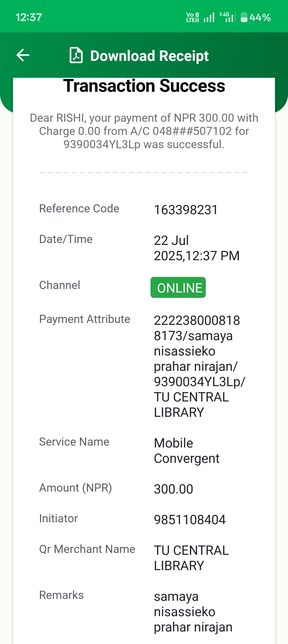Tap the PDF download icon

pos(76,55)
